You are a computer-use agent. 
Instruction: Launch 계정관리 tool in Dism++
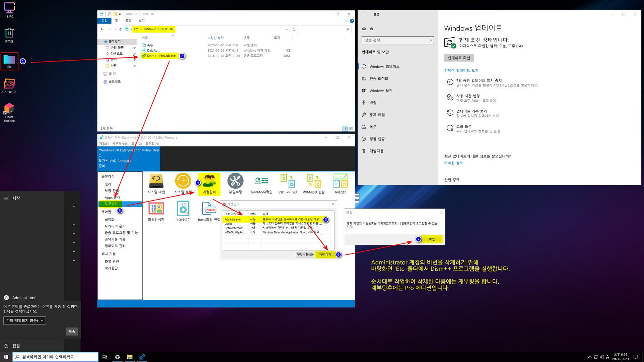pyautogui.click(x=209, y=184)
